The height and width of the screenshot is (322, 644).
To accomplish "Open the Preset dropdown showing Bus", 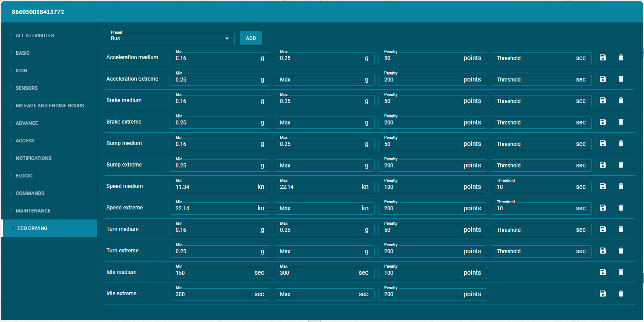I will (x=170, y=39).
